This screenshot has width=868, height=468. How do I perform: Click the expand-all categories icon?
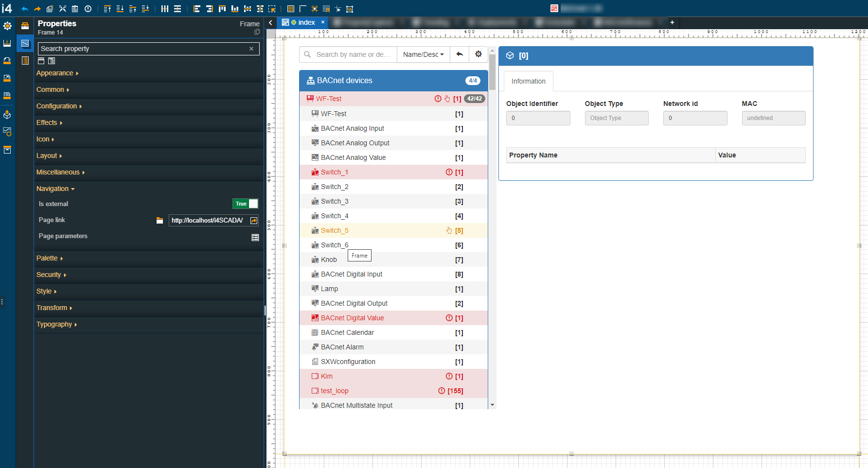pos(52,61)
